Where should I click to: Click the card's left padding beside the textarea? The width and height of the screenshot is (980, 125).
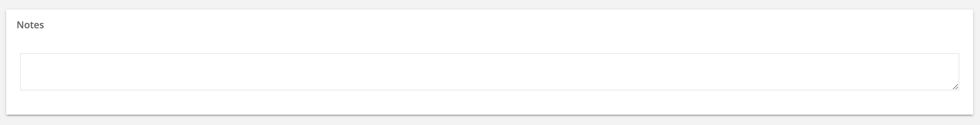pyautogui.click(x=13, y=71)
